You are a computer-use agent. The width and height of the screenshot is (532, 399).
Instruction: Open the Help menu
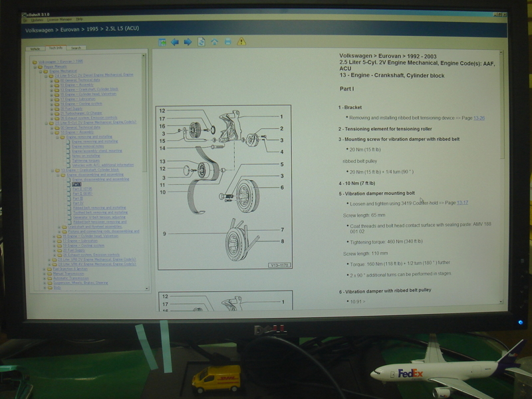[79, 19]
